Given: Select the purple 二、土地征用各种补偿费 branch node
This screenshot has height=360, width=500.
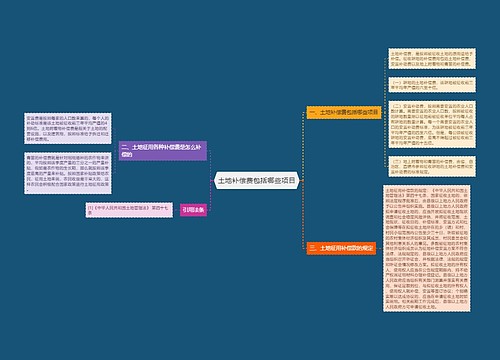Looking at the screenshot, I should point(163,151).
